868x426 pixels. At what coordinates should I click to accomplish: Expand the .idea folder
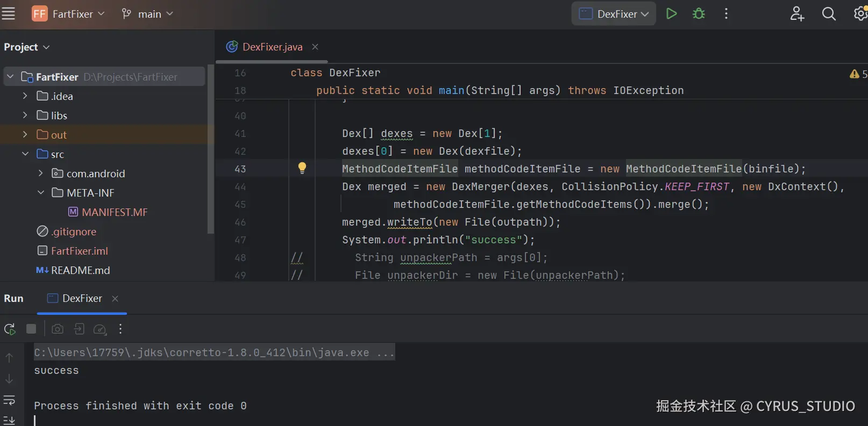pos(25,96)
